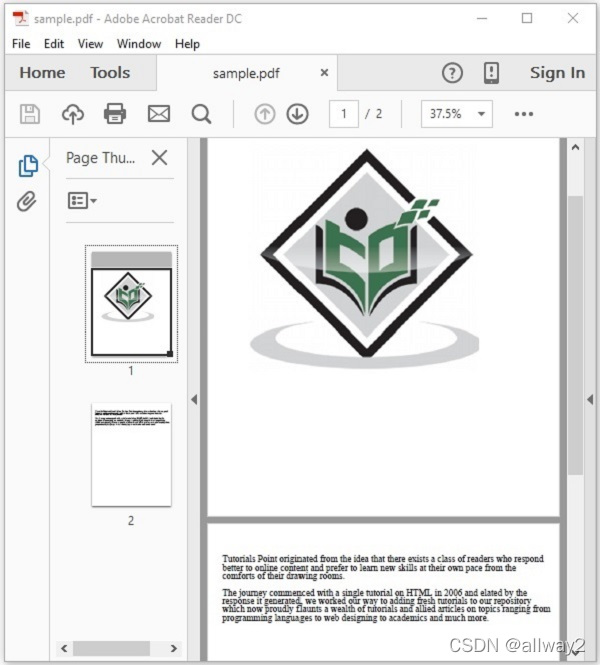Close the sample.pdf tab

coord(324,73)
